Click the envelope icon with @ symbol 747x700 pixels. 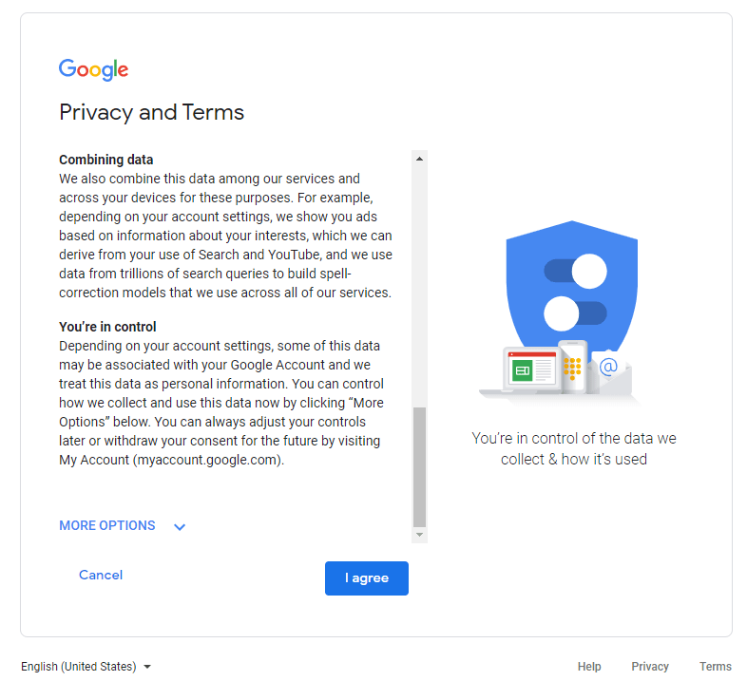pyautogui.click(x=608, y=369)
